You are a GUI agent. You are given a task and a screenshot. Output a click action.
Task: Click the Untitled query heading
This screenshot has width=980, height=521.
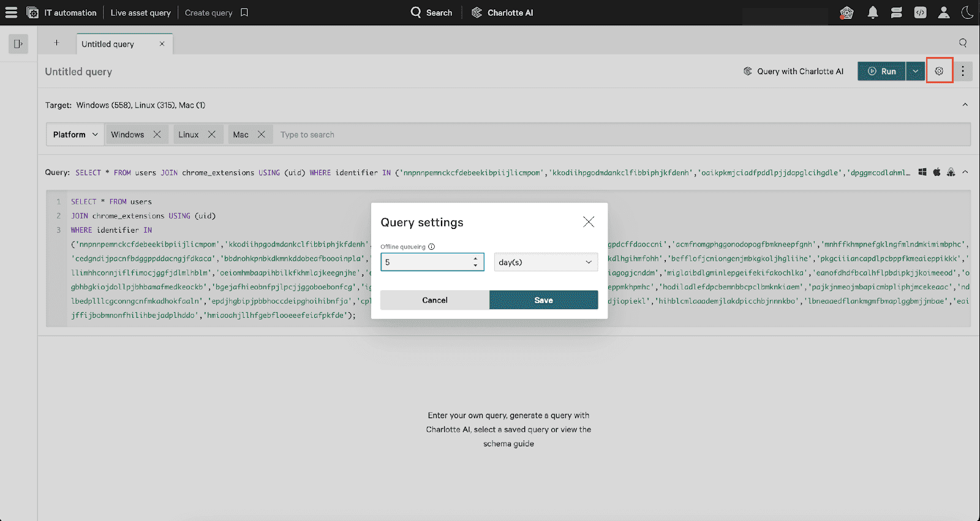click(78, 72)
